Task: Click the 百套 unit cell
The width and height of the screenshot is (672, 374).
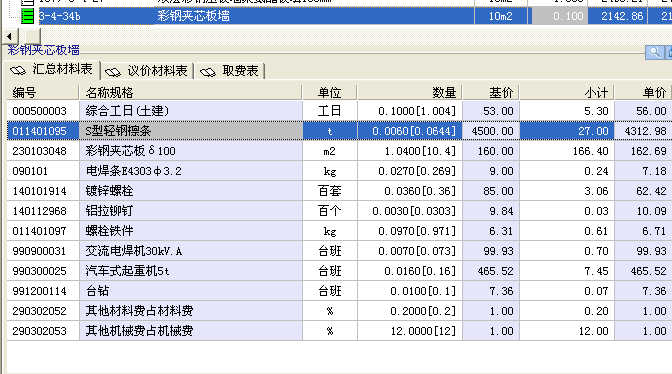Action: tap(330, 191)
